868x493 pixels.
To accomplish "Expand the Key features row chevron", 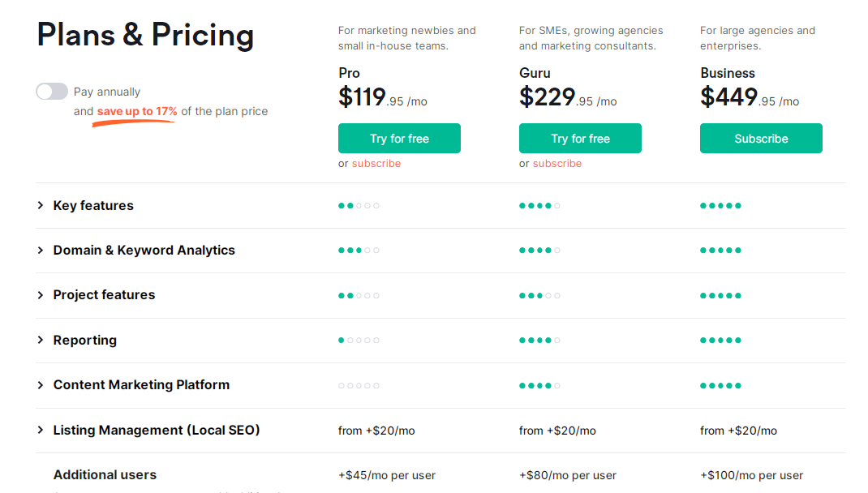I will [x=40, y=206].
